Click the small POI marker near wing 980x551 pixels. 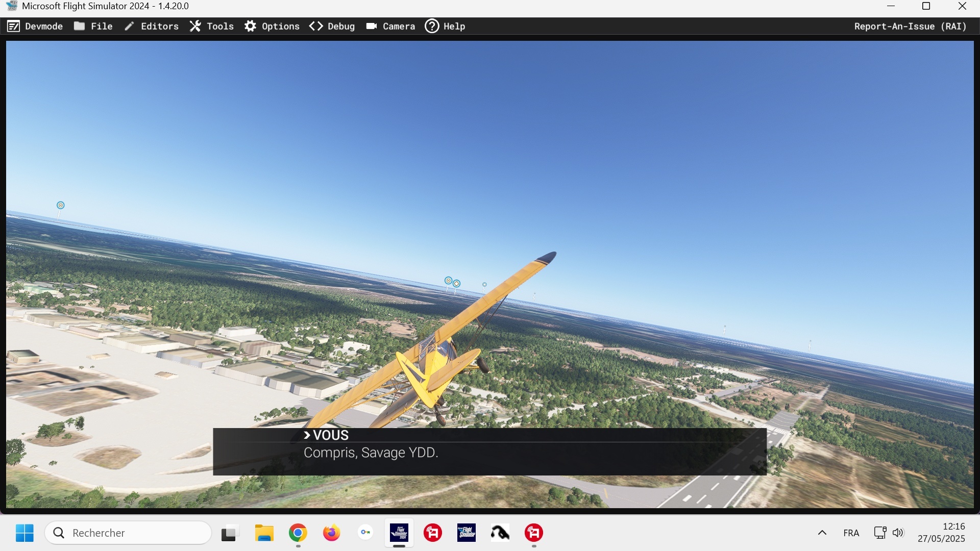[x=484, y=285]
